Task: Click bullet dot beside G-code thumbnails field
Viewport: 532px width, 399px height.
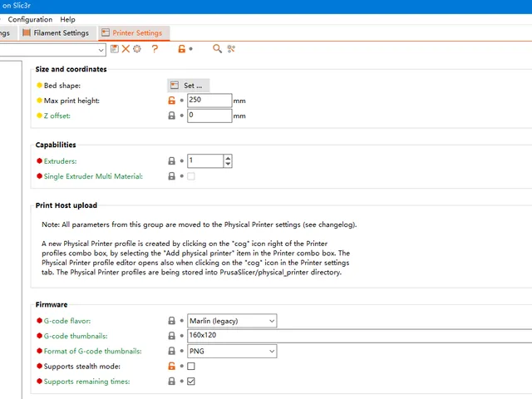Action: (x=182, y=336)
